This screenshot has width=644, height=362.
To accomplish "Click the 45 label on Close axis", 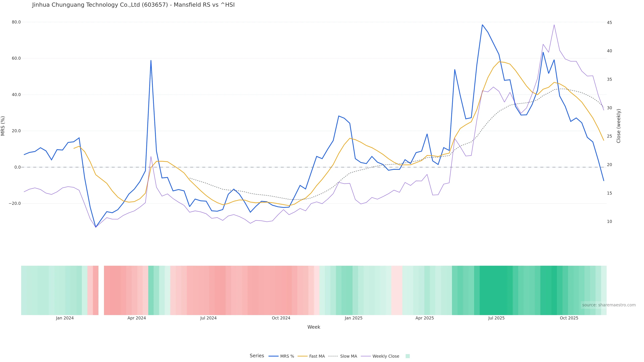I will click(x=609, y=22).
